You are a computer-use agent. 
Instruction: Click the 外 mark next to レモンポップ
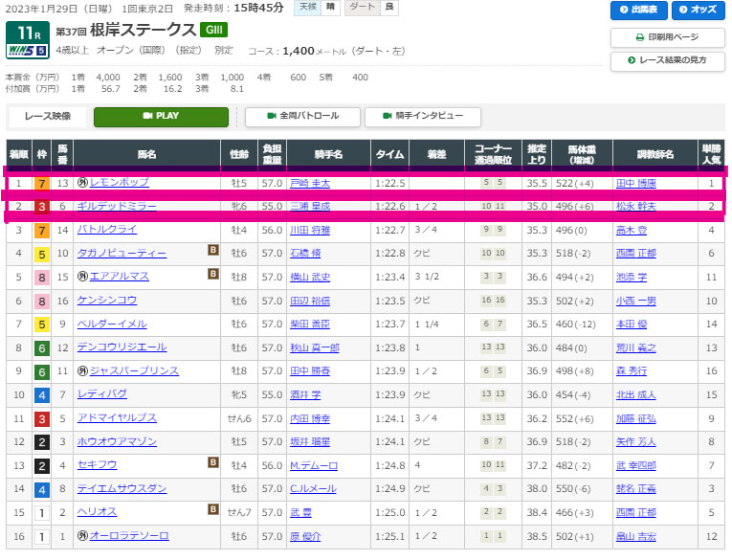point(80,183)
